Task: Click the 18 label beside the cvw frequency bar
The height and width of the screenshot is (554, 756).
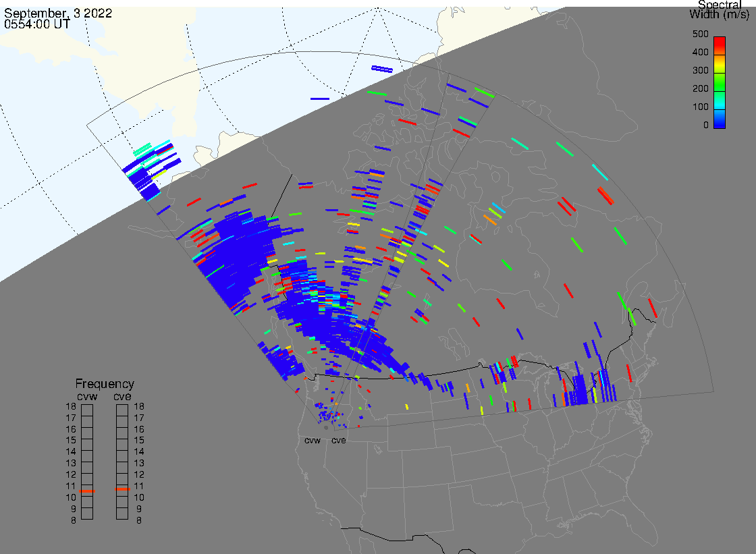Action: pyautogui.click(x=71, y=406)
